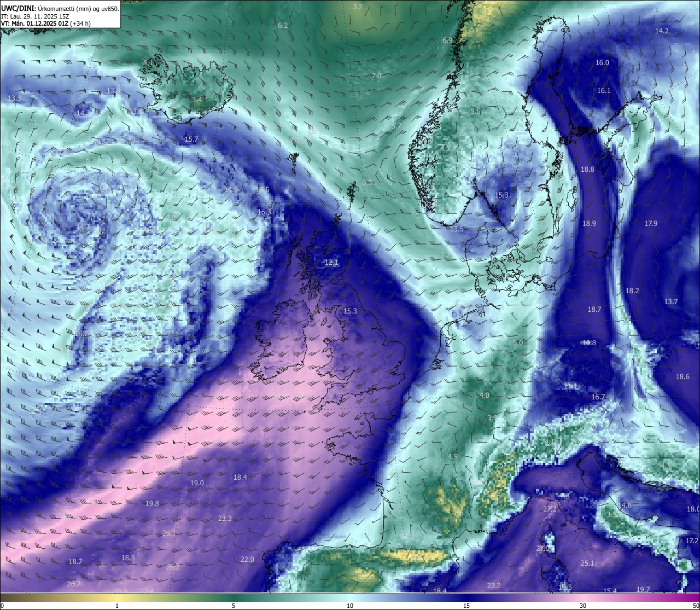Click the 16.0 value over Finland
700x610 pixels.
[x=602, y=63]
